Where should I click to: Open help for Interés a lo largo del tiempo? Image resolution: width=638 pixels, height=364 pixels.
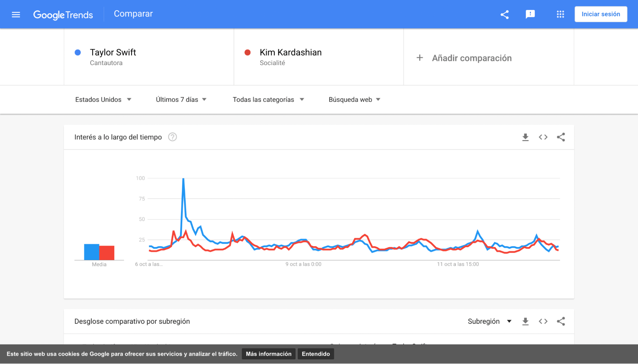(x=172, y=137)
